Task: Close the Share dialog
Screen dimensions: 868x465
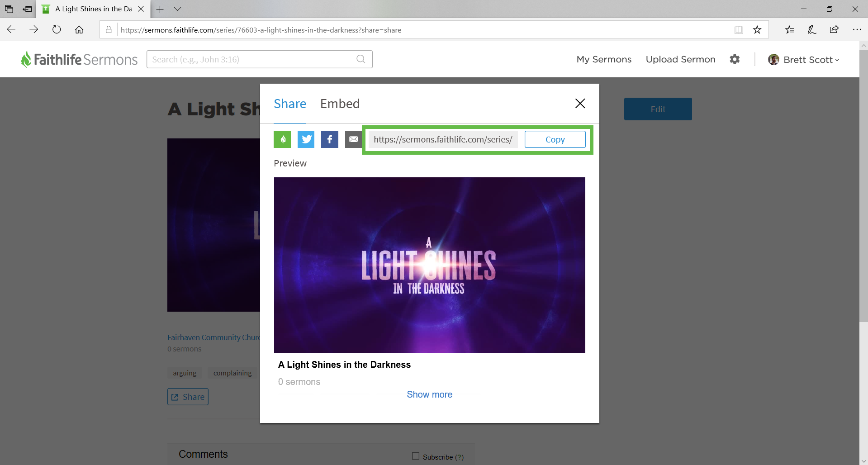Action: coord(580,104)
